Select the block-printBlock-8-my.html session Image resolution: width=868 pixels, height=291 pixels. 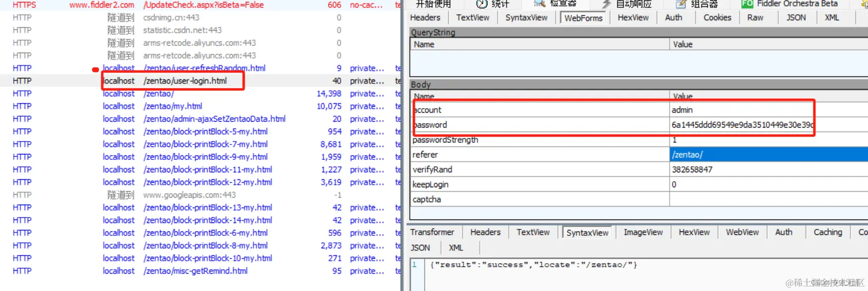pos(200,245)
